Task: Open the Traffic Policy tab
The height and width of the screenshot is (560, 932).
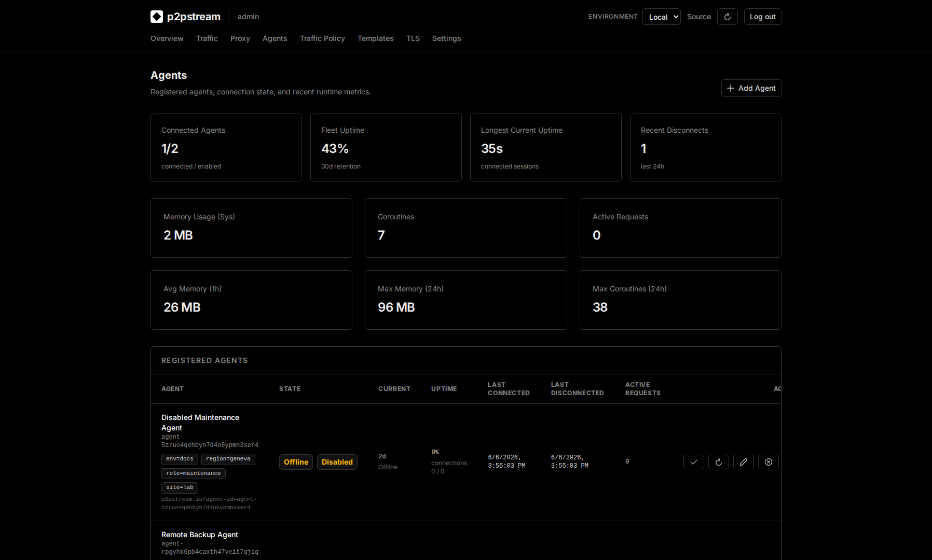Action: click(x=322, y=38)
